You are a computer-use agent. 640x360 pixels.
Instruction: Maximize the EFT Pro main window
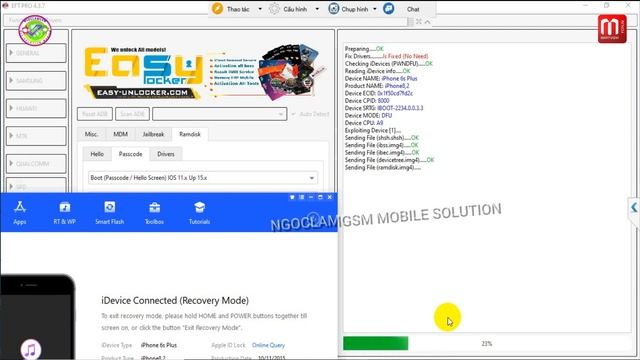coord(607,5)
